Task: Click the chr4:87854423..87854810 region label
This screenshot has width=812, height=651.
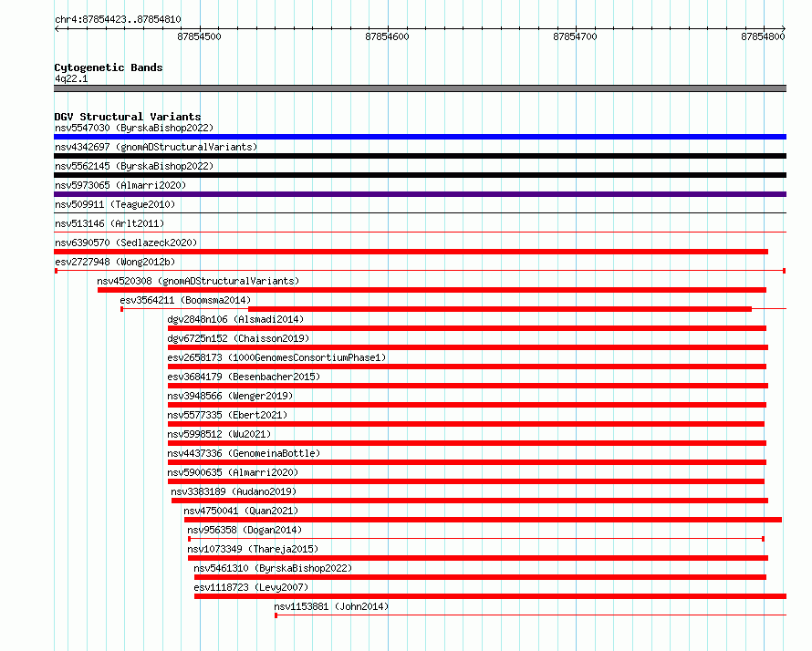Action: (x=118, y=20)
